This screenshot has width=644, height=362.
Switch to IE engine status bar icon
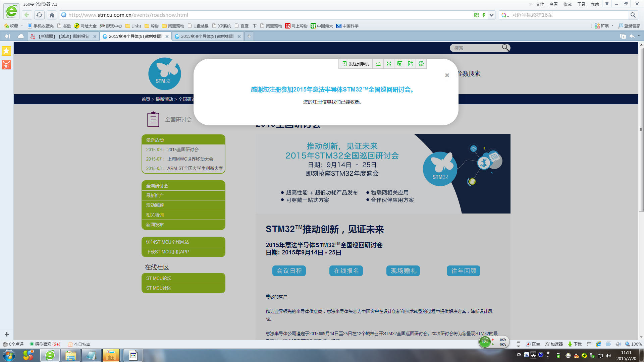pyautogui.click(x=598, y=344)
